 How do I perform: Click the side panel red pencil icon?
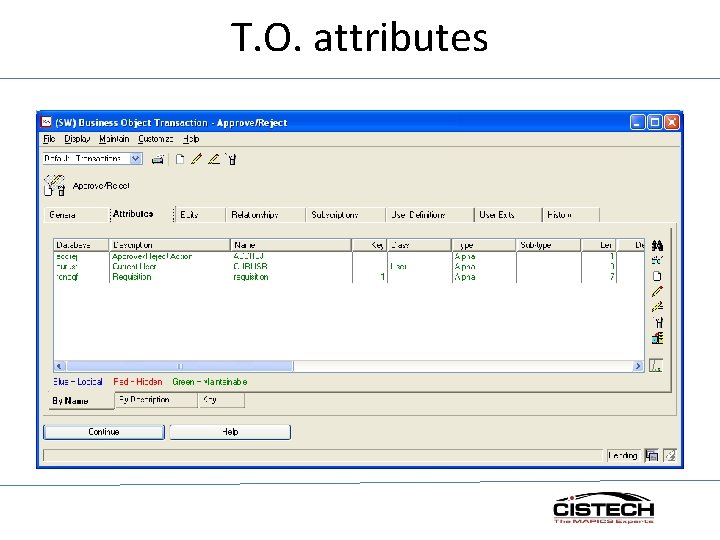[657, 291]
